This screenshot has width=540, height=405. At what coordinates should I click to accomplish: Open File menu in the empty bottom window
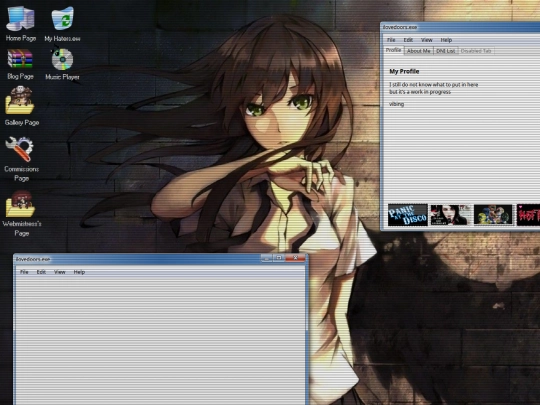click(24, 272)
